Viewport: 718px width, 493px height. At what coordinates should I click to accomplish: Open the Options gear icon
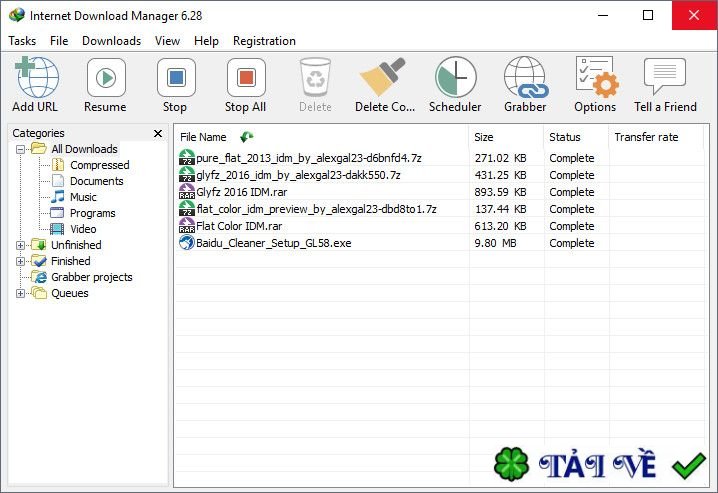point(597,77)
